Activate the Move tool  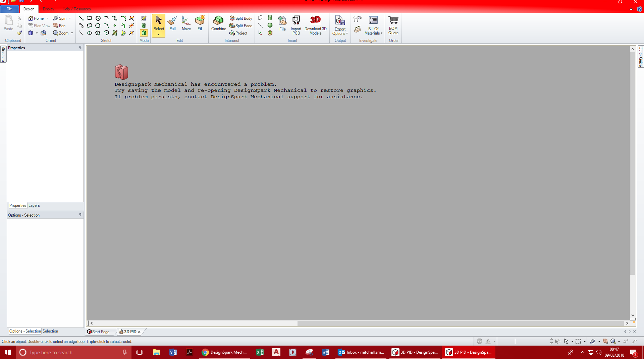(186, 23)
